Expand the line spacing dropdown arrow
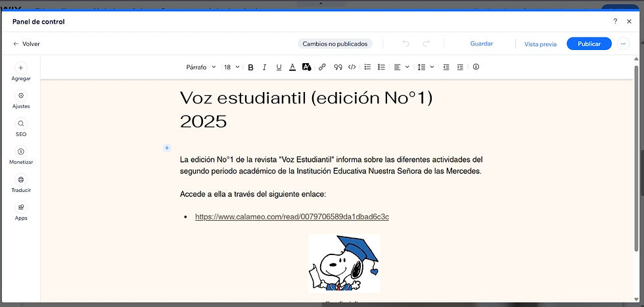Screen dimensions: 644x307 click(x=432, y=67)
